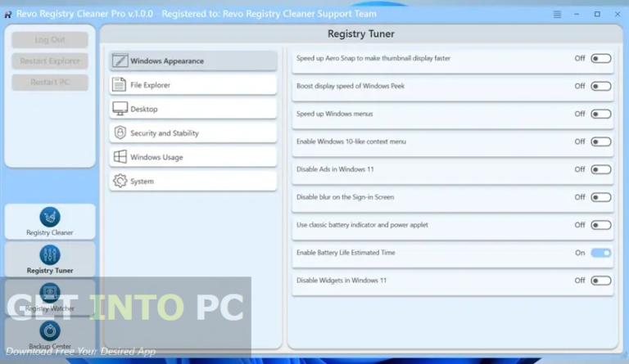
Task: Click the Restart Explorer button
Action: 50,61
